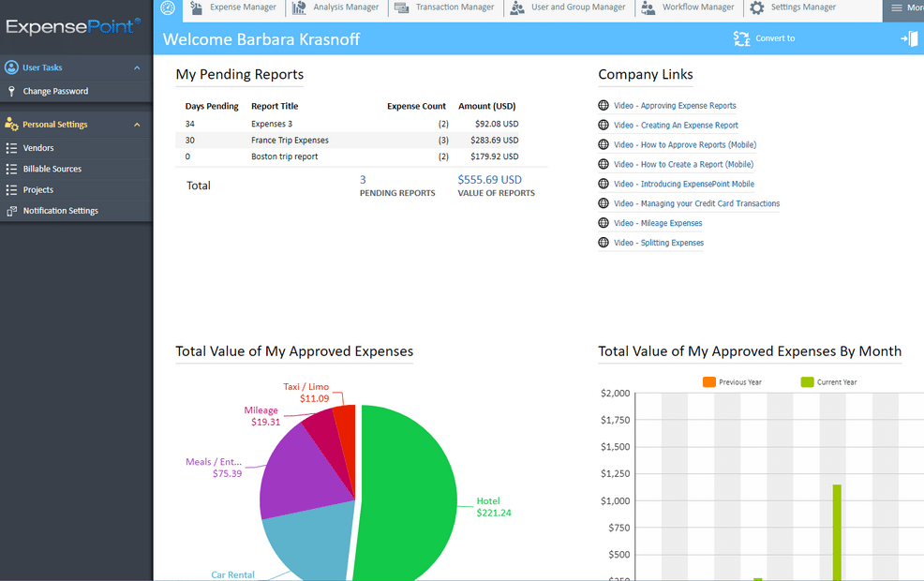Image resolution: width=924 pixels, height=581 pixels.
Task: Collapse the User Tasks section chevron
Action: 137,67
